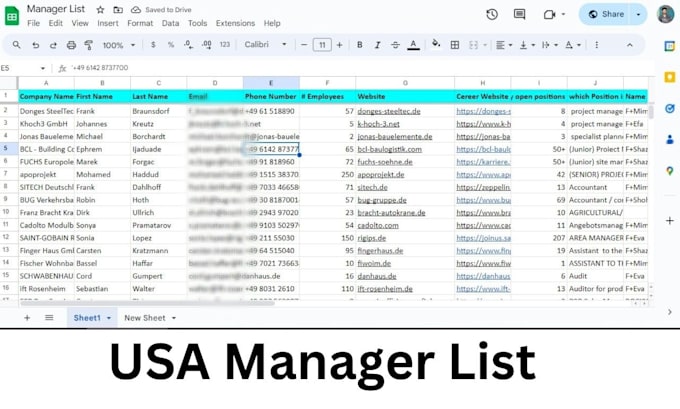Viewport: 680px width, 409px height.
Task: Format as currency dollar icon
Action: pyautogui.click(x=153, y=45)
